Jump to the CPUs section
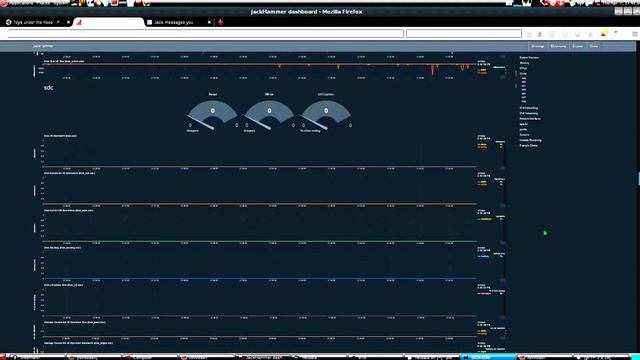The height and width of the screenshot is (360, 640). pyautogui.click(x=523, y=68)
